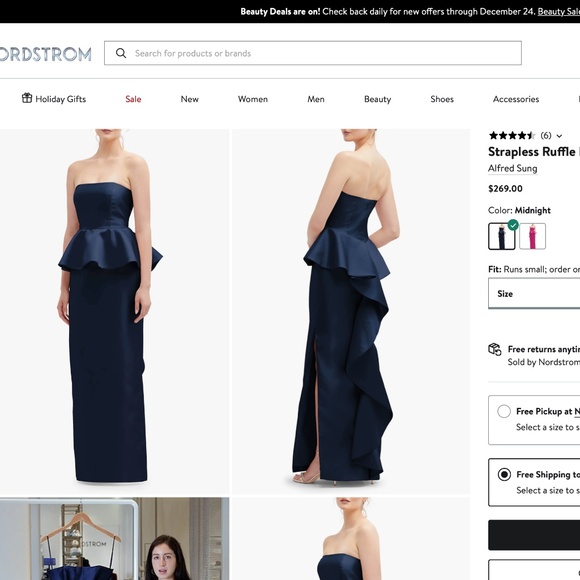Open the Size dropdown
This screenshot has height=580, width=580.
tap(534, 293)
